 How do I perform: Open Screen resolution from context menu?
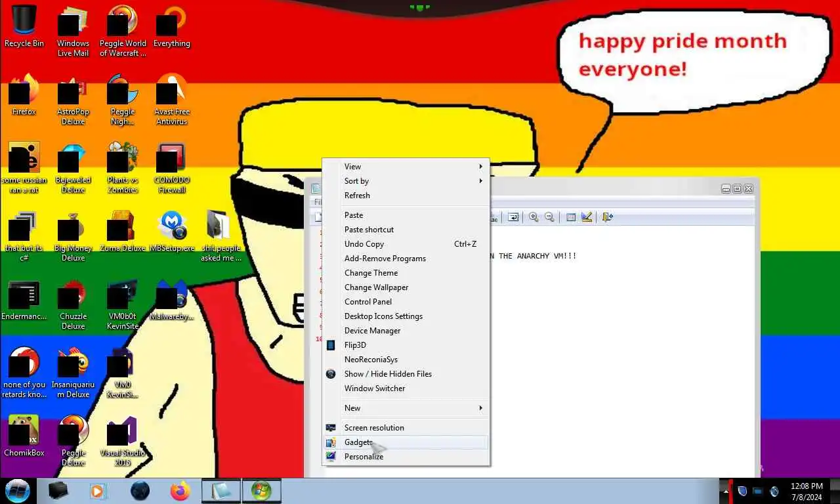(406, 428)
